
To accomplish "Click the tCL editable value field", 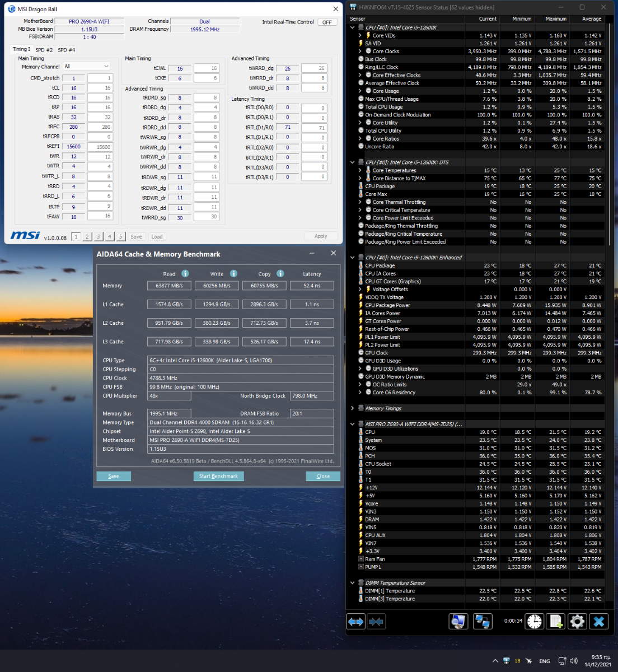I will tap(100, 88).
